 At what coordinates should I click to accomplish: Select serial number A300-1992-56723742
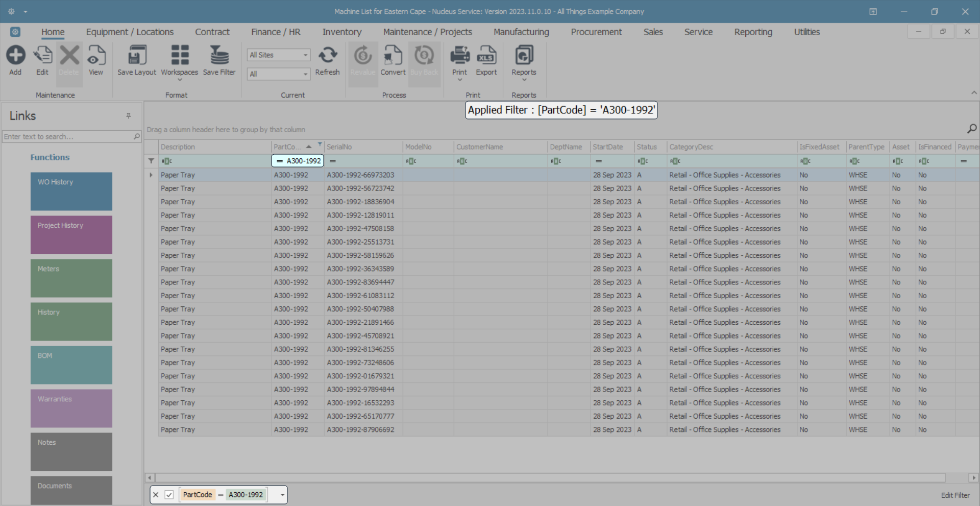tap(360, 188)
